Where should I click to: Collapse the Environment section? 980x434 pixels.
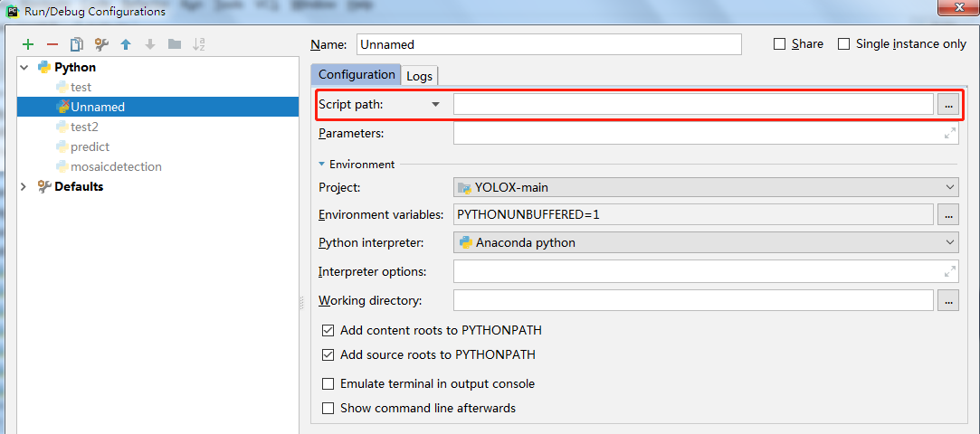pyautogui.click(x=322, y=165)
